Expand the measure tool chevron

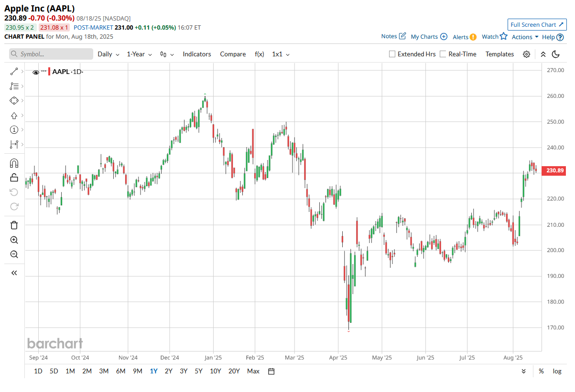point(22,144)
